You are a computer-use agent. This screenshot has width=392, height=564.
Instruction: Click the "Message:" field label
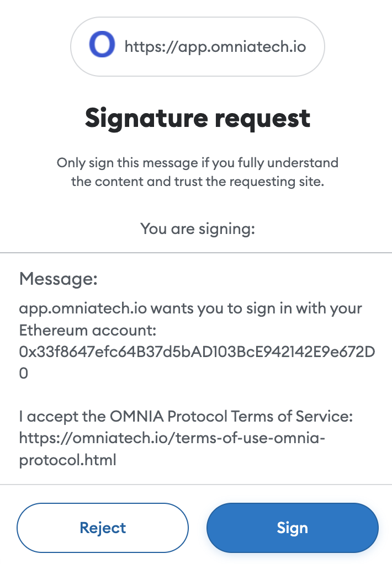pyautogui.click(x=59, y=279)
